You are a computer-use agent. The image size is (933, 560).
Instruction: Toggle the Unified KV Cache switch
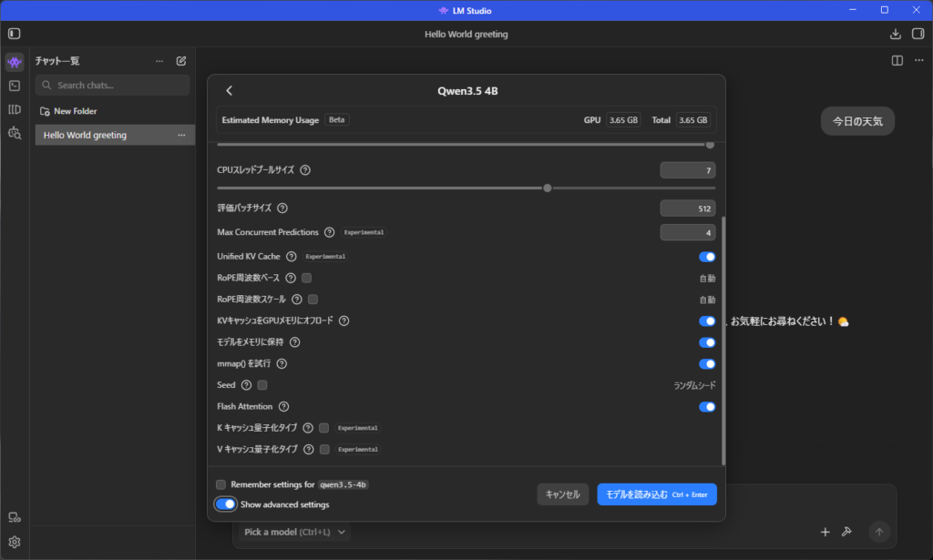point(706,257)
